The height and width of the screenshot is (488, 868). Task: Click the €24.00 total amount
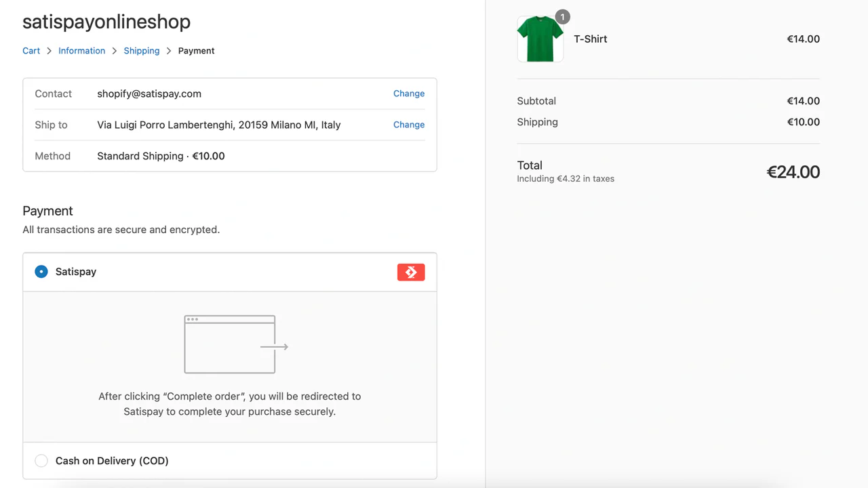point(793,172)
